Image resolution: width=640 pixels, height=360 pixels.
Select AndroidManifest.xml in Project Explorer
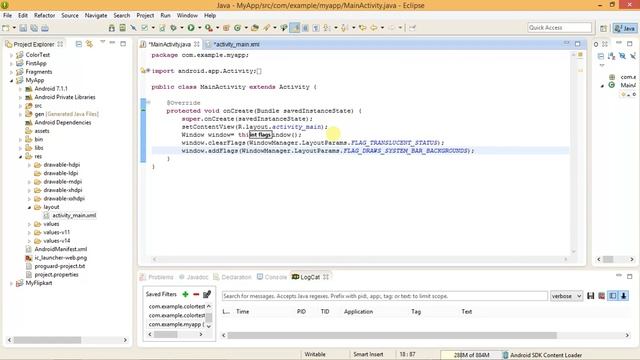60,249
